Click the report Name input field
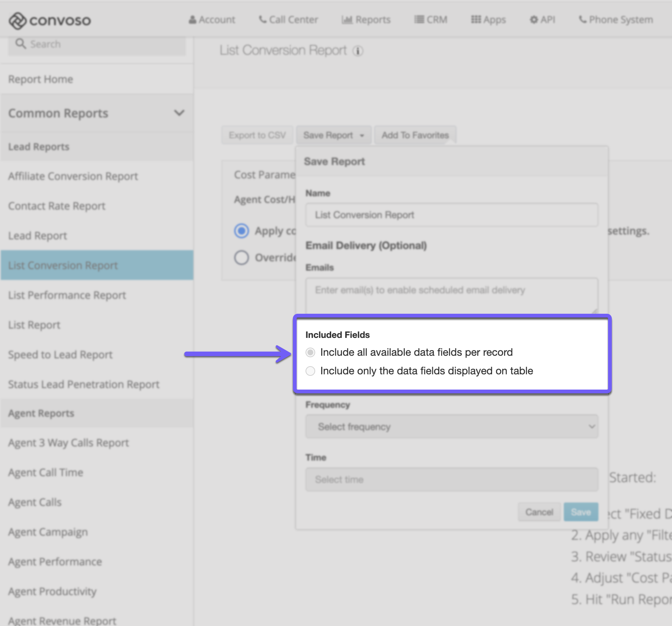The width and height of the screenshot is (672, 626). point(452,215)
